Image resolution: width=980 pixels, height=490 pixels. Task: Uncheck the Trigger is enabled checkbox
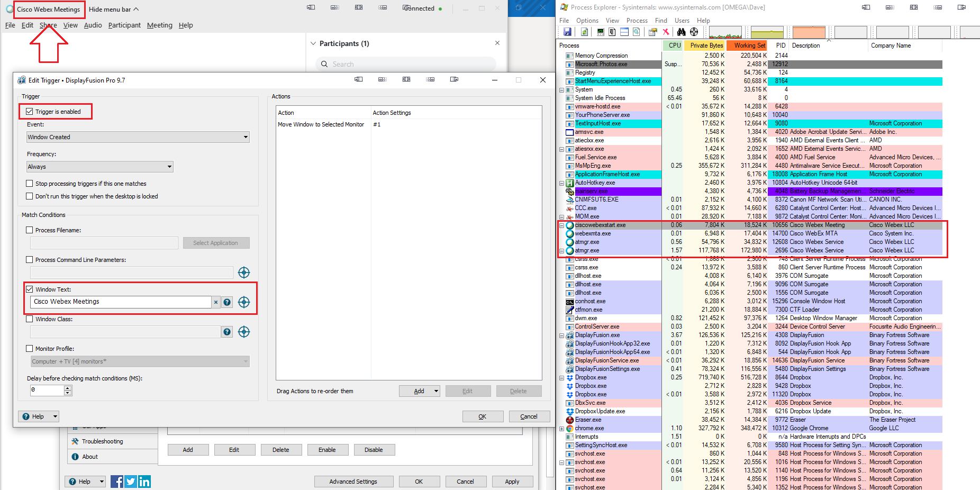(30, 112)
